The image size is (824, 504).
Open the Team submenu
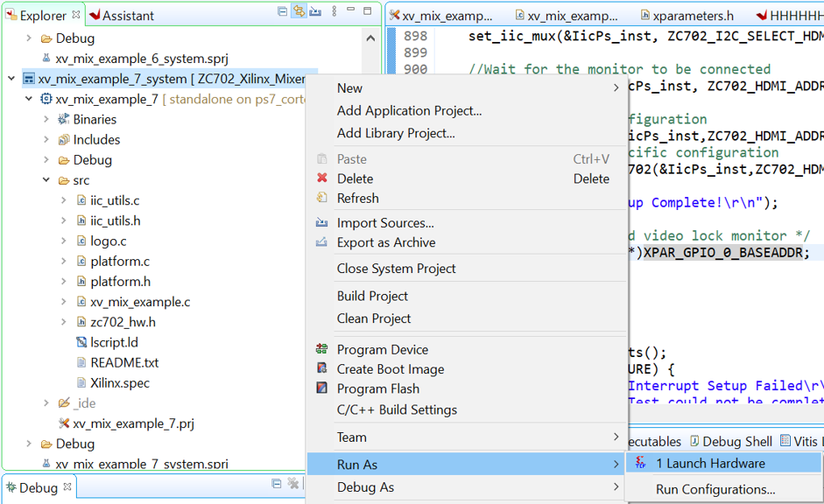[x=468, y=437]
